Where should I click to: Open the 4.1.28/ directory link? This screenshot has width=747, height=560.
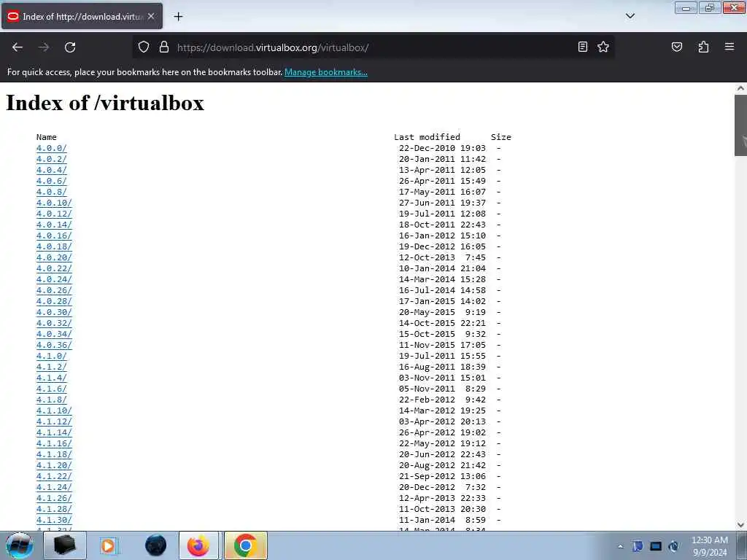[54, 510]
